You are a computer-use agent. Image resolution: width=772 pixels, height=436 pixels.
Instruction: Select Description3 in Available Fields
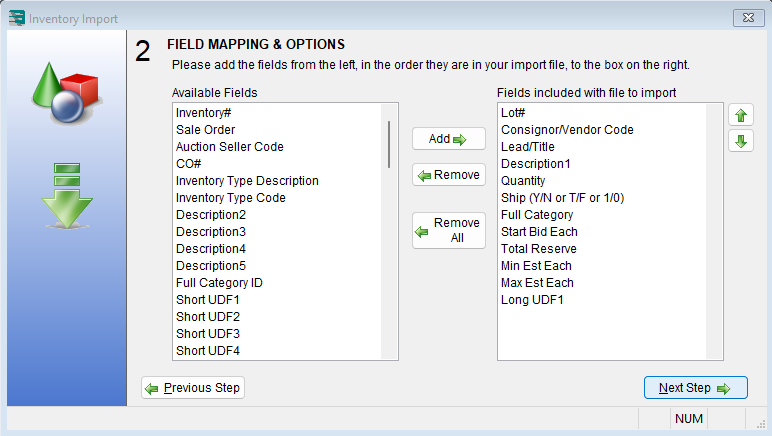278,232
